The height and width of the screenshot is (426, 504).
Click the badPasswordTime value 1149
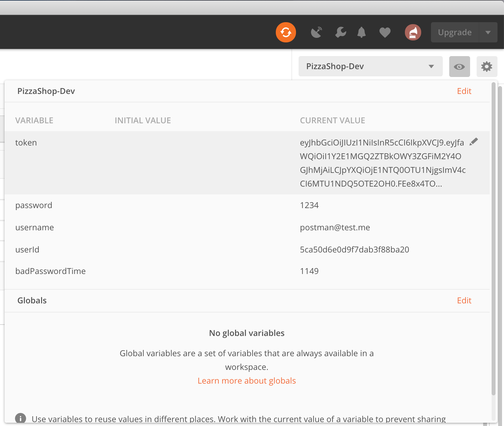(x=309, y=271)
